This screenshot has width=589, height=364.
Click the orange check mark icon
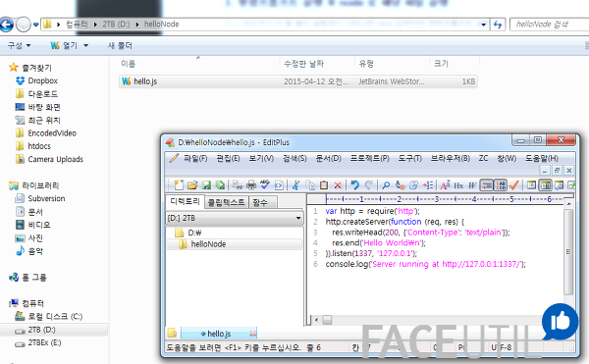[513, 185]
